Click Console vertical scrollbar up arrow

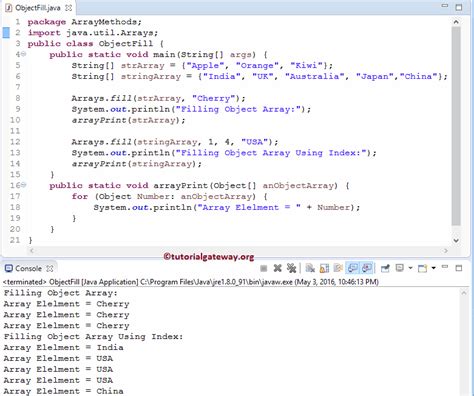tap(464, 293)
